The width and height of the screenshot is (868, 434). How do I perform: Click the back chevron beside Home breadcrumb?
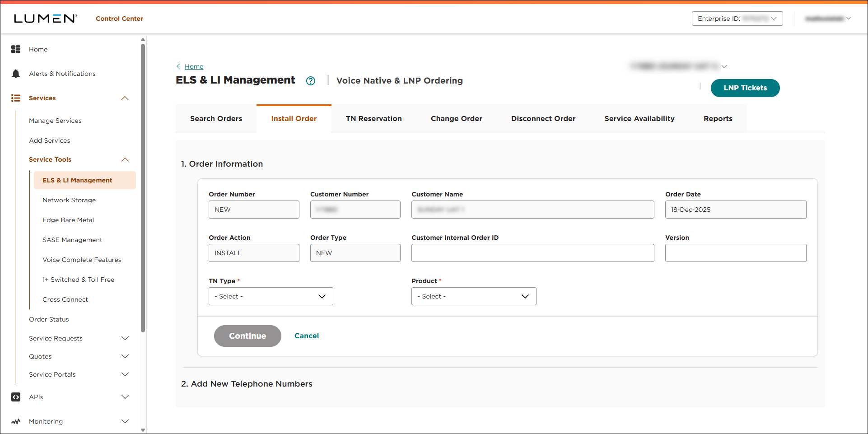coord(178,66)
